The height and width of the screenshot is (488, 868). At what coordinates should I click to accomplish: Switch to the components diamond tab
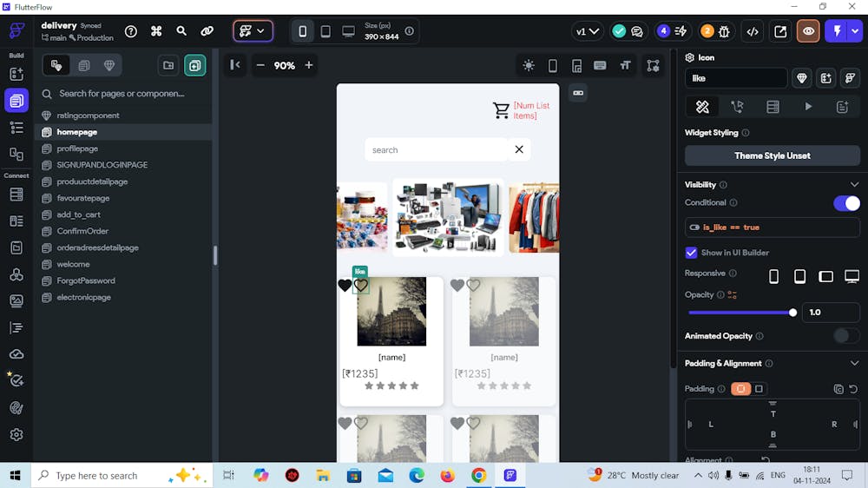[x=109, y=65]
